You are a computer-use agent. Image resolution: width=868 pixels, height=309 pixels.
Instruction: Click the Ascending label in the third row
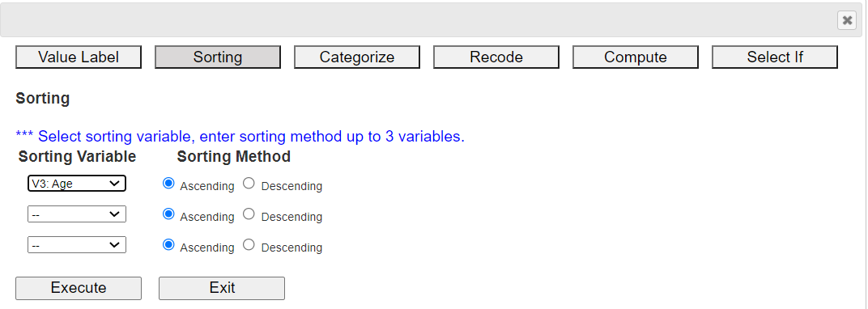tap(207, 248)
